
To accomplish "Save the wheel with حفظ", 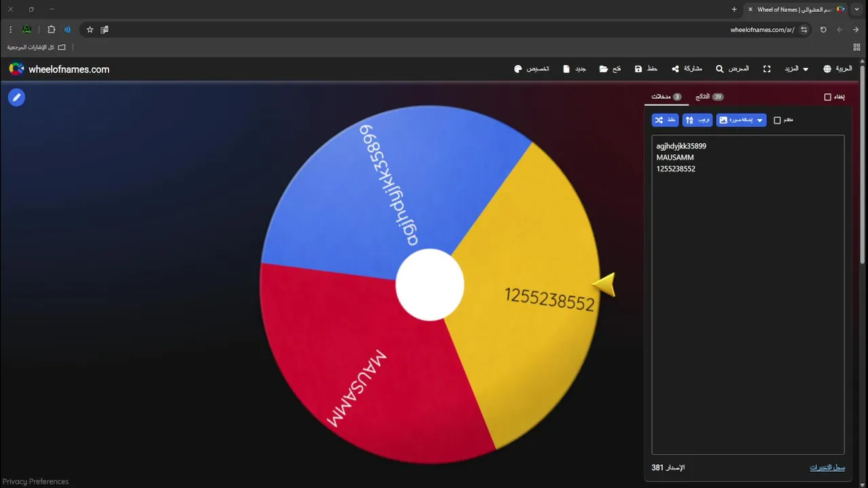I will point(646,69).
